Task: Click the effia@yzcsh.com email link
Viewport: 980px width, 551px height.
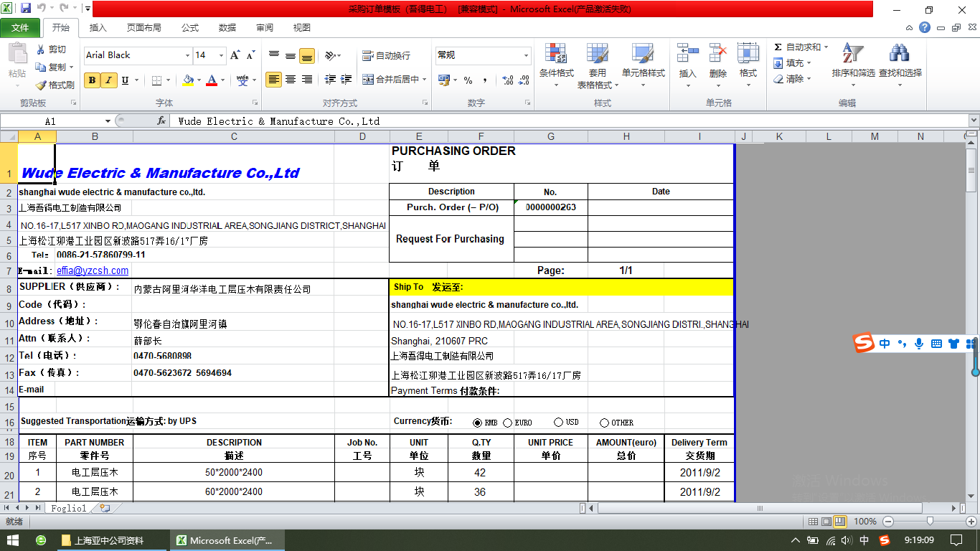Action: click(93, 270)
